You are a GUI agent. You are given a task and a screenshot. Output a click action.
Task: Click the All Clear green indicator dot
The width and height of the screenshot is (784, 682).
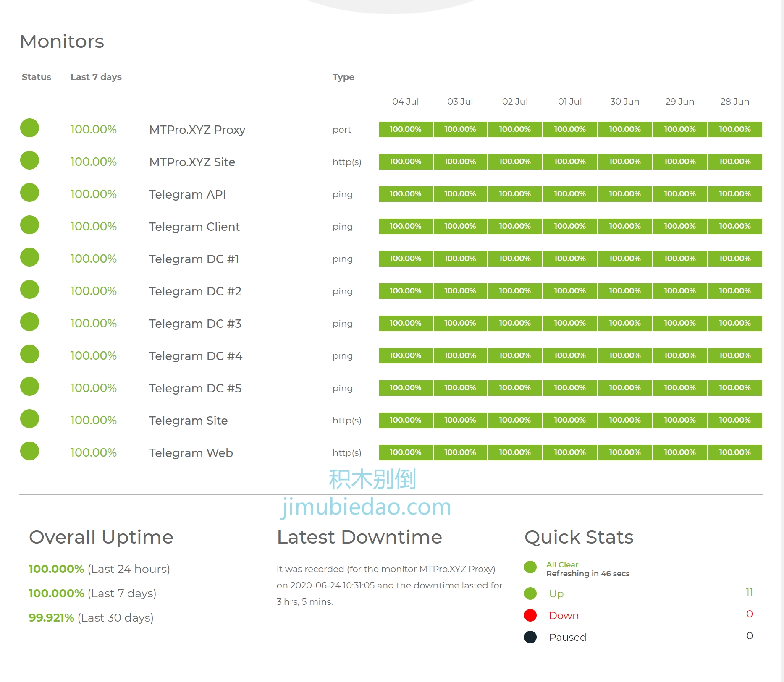(530, 567)
